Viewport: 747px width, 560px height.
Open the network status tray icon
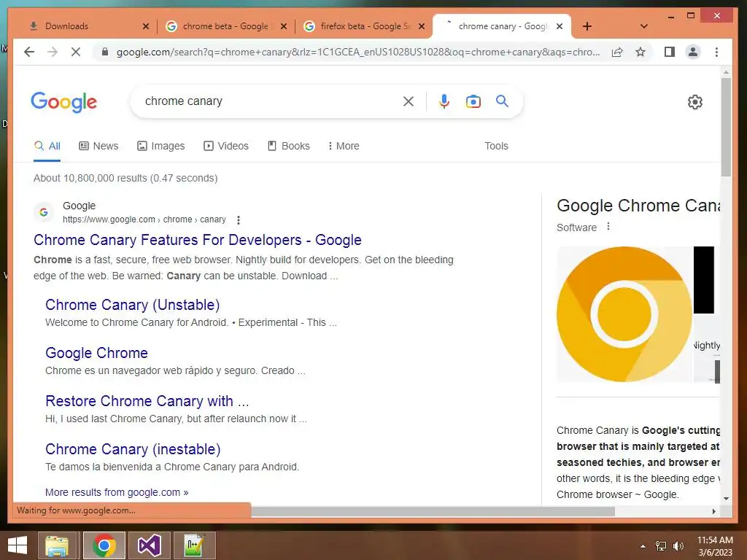(x=661, y=546)
